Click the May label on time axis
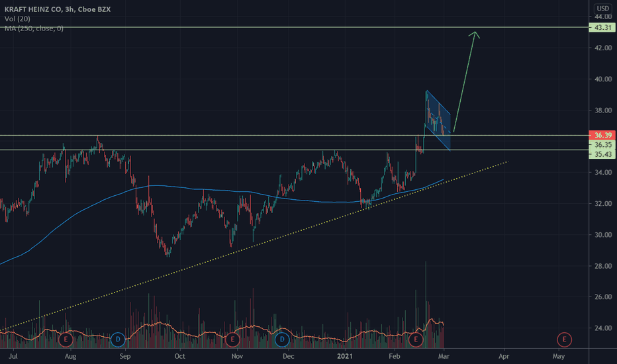 (x=558, y=356)
